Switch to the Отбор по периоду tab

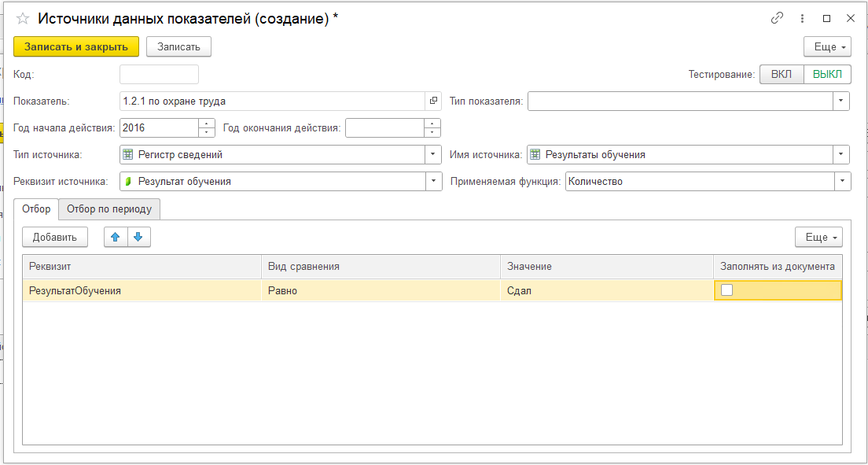point(109,209)
